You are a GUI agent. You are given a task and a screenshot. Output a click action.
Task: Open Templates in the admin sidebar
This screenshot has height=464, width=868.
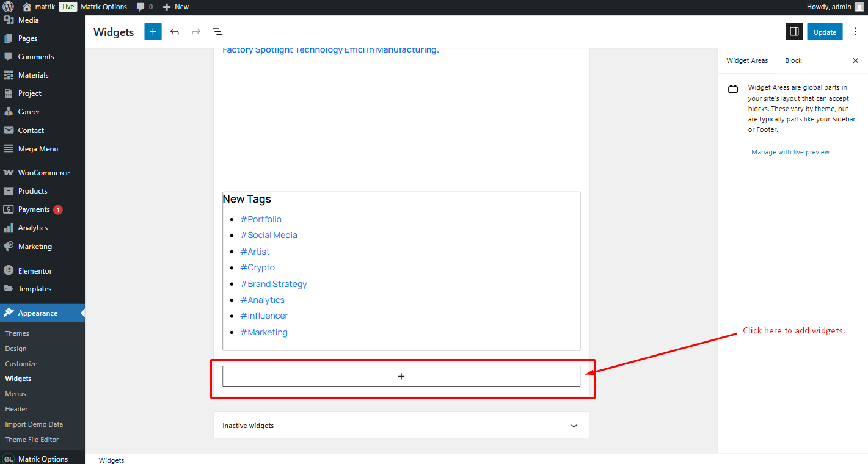(x=42, y=289)
